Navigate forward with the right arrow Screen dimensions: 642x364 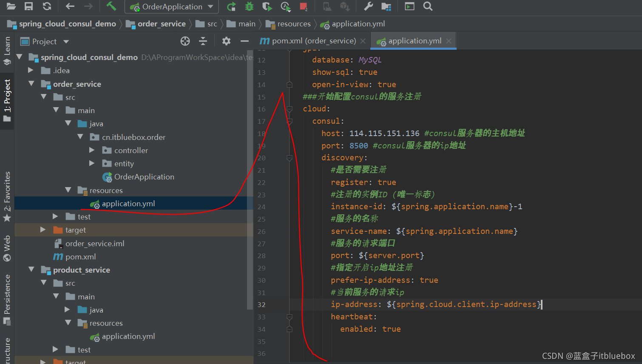88,6
